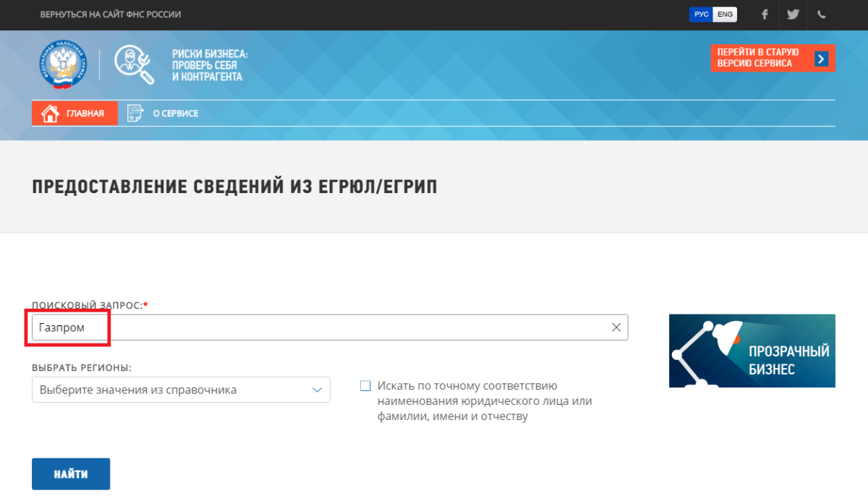Clear the search field with X icon

click(616, 327)
